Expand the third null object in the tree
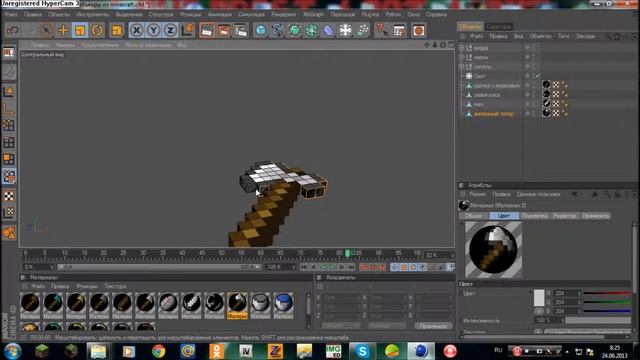The width and height of the screenshot is (640, 360). tap(462, 67)
